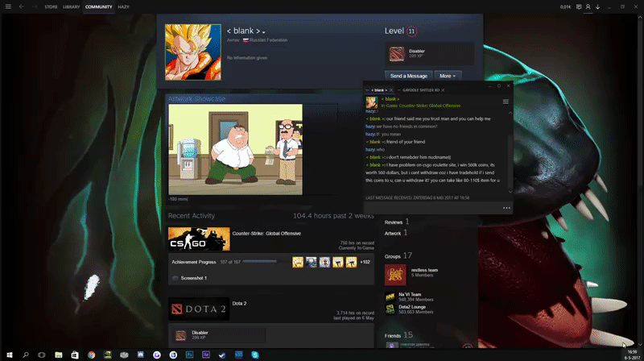Go forward with the forward arrow
Screen dimensions: 644x361
click(x=35, y=6)
